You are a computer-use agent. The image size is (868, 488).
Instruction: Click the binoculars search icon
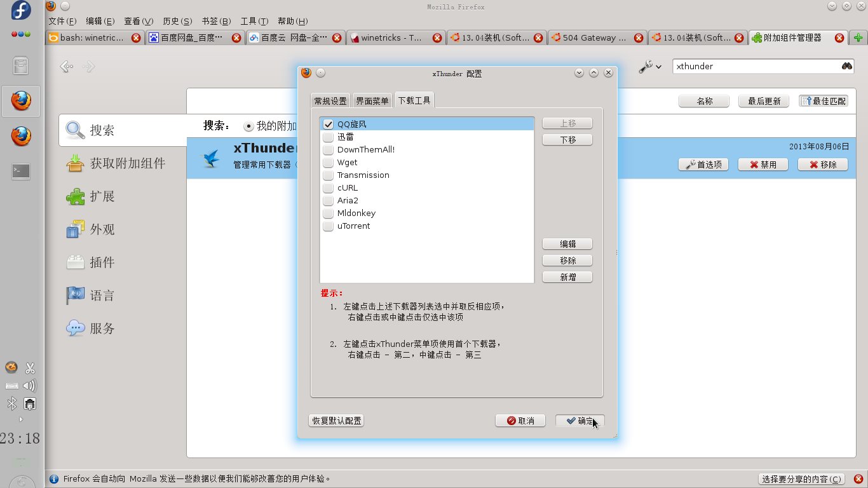tap(847, 66)
